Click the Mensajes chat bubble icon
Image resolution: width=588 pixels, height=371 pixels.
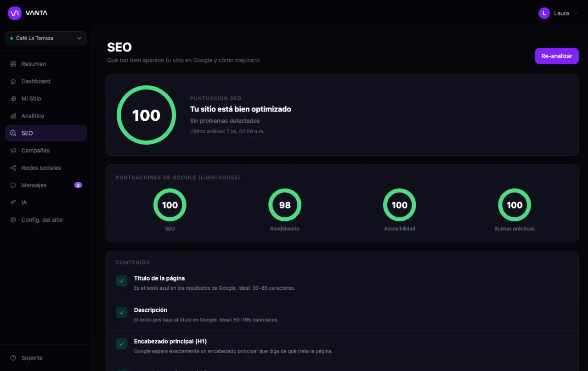point(13,185)
